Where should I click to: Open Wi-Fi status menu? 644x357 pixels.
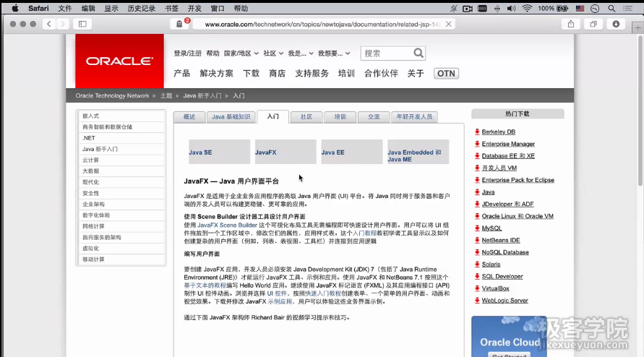tap(527, 8)
